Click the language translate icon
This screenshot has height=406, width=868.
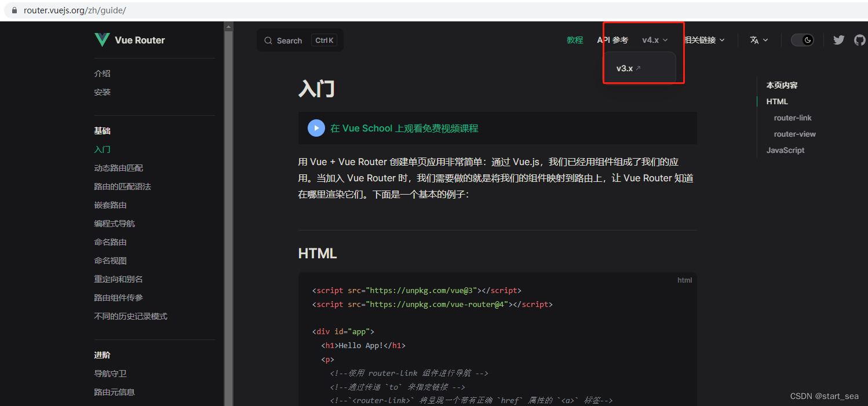(754, 40)
